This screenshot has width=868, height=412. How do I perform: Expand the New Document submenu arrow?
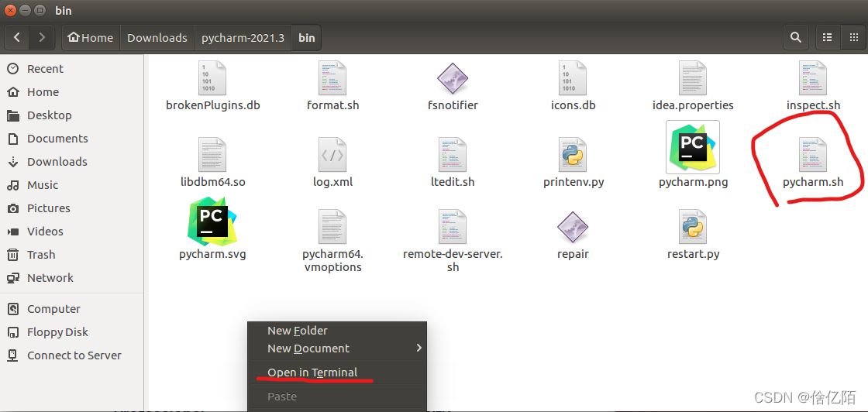[x=418, y=348]
